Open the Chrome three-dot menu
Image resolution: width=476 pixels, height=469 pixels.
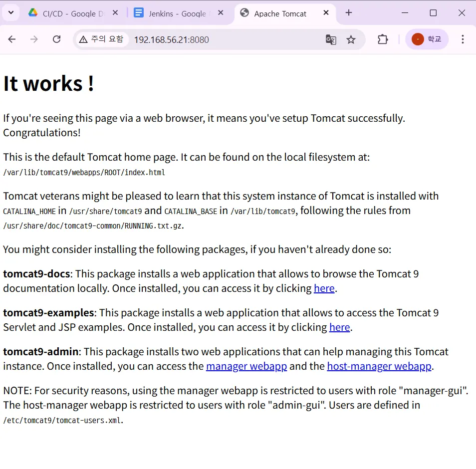tap(463, 39)
